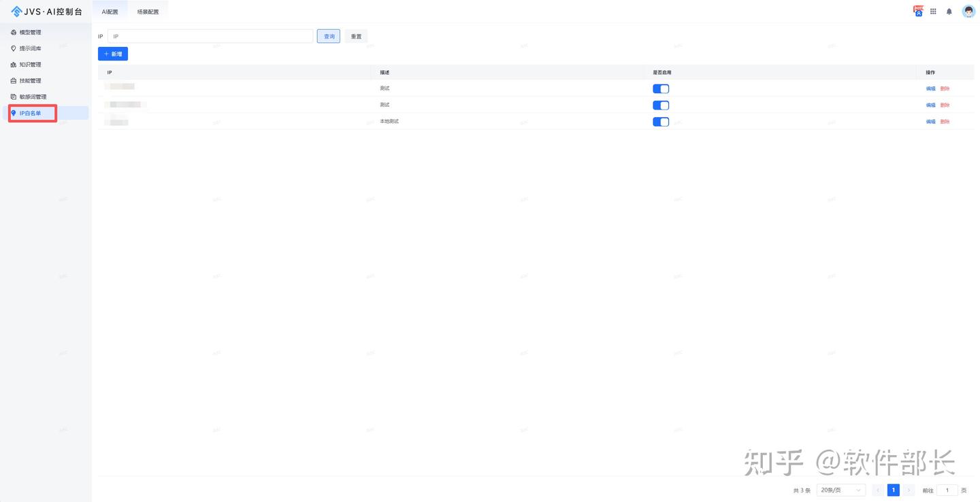Go to the previous page arrow
This screenshot has width=980, height=502.
coord(878,490)
